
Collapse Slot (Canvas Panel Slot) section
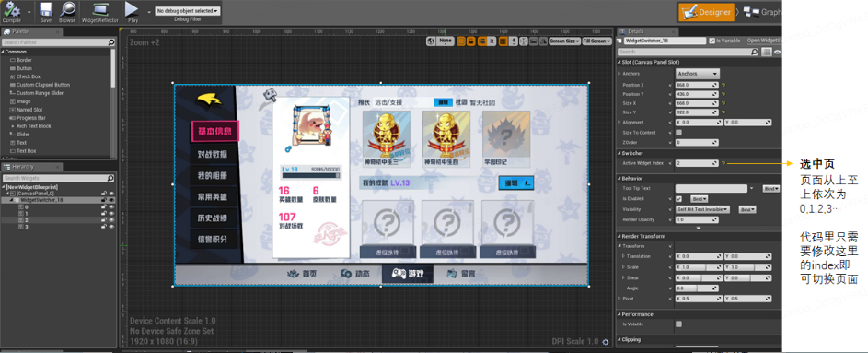(619, 62)
